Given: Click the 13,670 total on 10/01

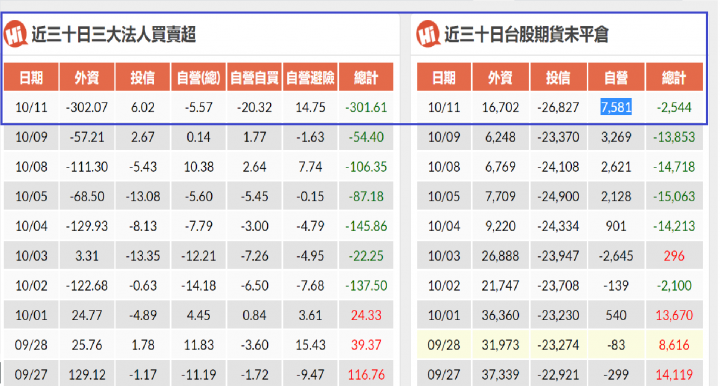Looking at the screenshot, I should tap(674, 315).
